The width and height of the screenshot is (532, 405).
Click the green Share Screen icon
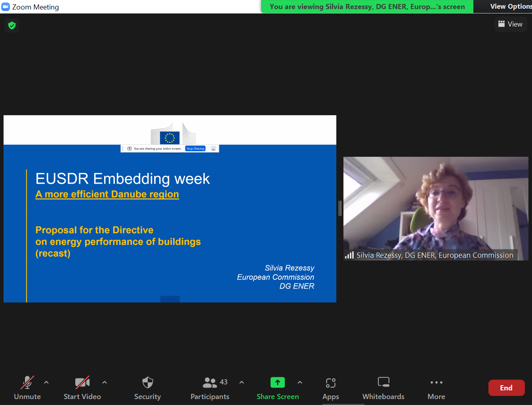click(x=277, y=382)
